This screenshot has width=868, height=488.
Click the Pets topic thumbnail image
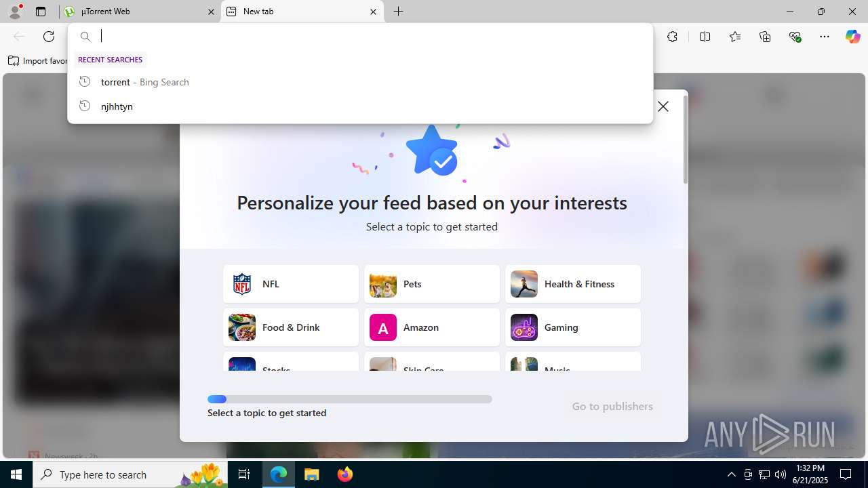click(383, 284)
